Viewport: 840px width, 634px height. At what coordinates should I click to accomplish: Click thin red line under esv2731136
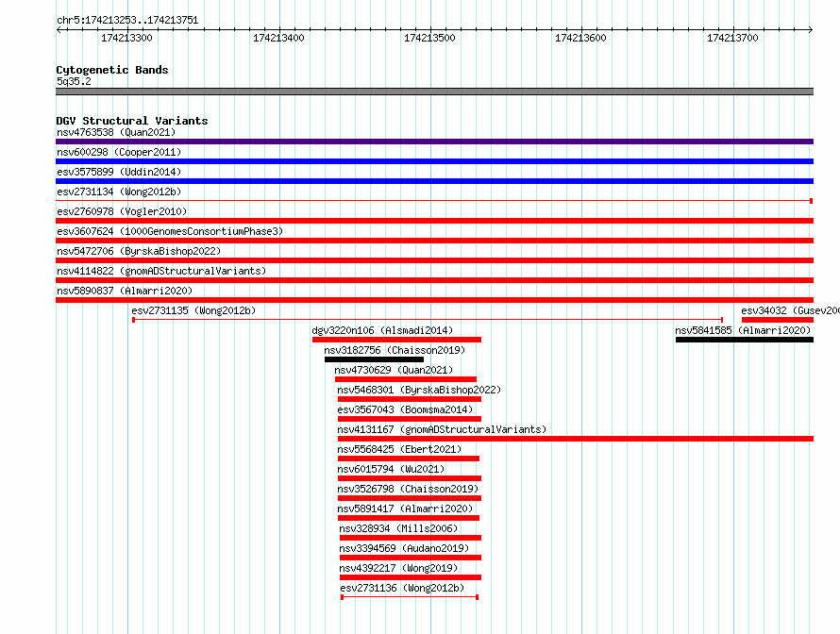[x=410, y=597]
